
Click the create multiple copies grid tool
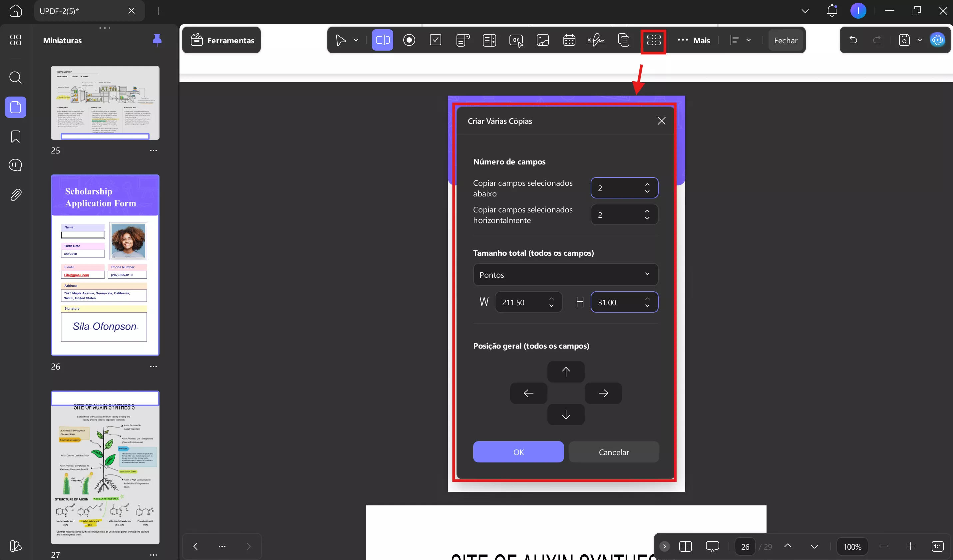(x=654, y=40)
